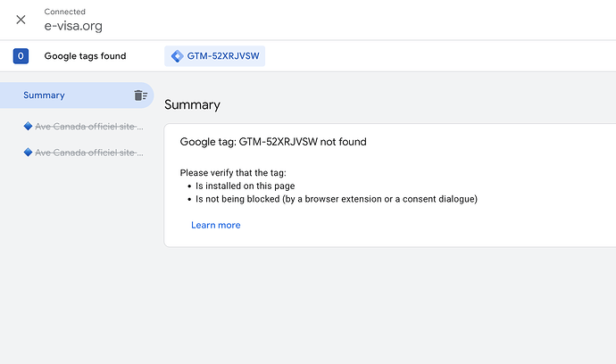The image size is (616, 364).
Task: Click the Summary heading in main panel
Action: (x=192, y=104)
